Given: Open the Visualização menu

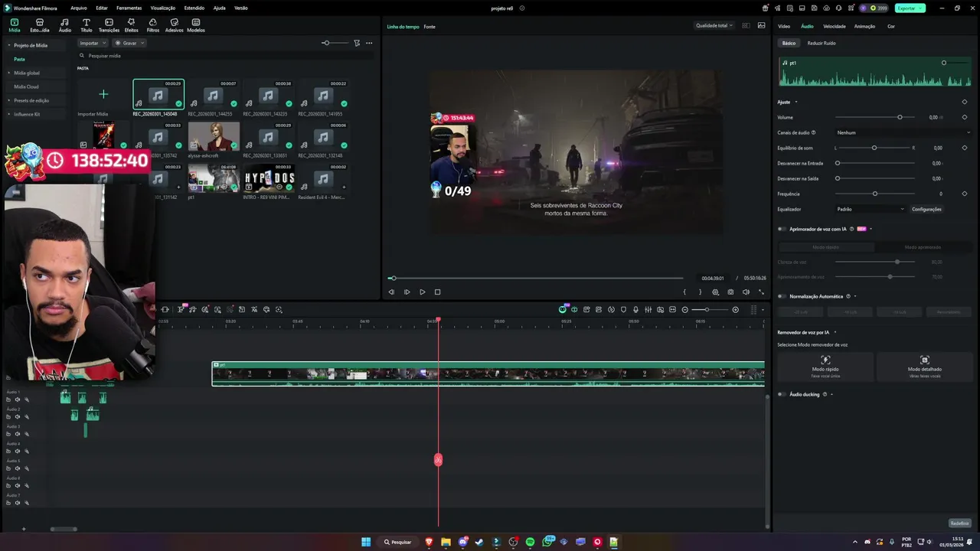Looking at the screenshot, I should pos(163,8).
